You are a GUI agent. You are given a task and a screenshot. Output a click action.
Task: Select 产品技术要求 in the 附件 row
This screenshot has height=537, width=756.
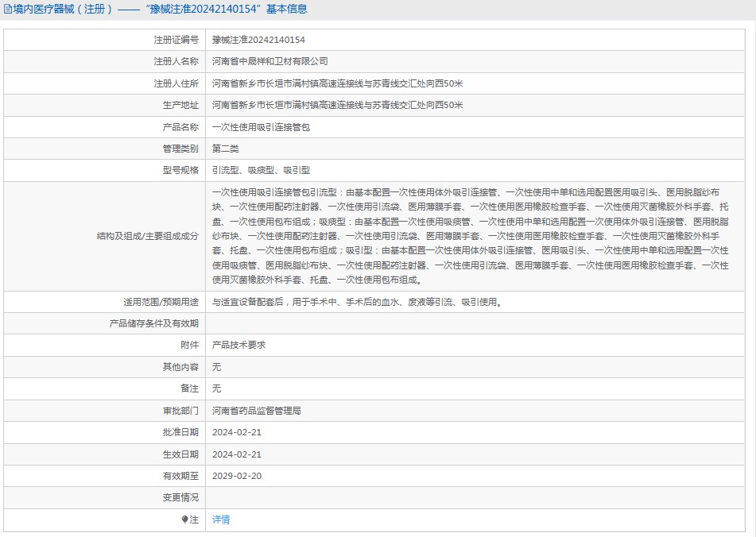pyautogui.click(x=238, y=345)
